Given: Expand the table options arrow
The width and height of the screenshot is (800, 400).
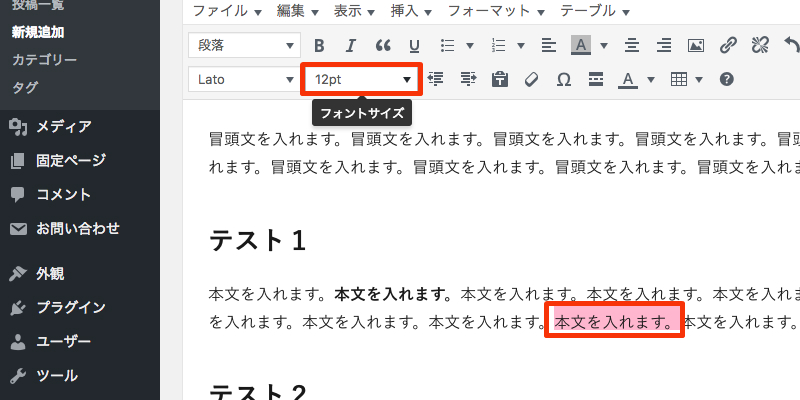Looking at the screenshot, I should [699, 79].
